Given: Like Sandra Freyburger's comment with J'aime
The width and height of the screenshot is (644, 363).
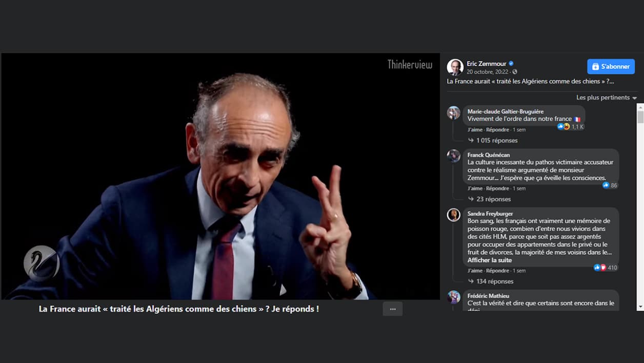Looking at the screenshot, I should [475, 271].
